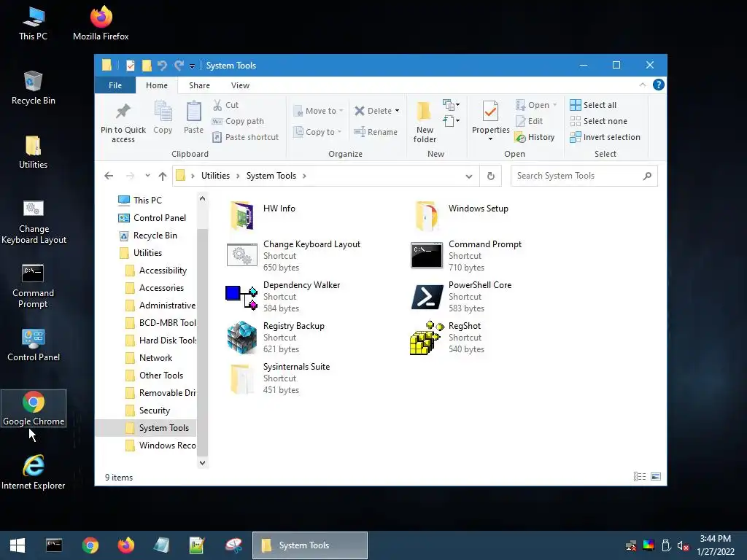Open Properties from the ribbon
747x560 pixels.
tap(490, 122)
